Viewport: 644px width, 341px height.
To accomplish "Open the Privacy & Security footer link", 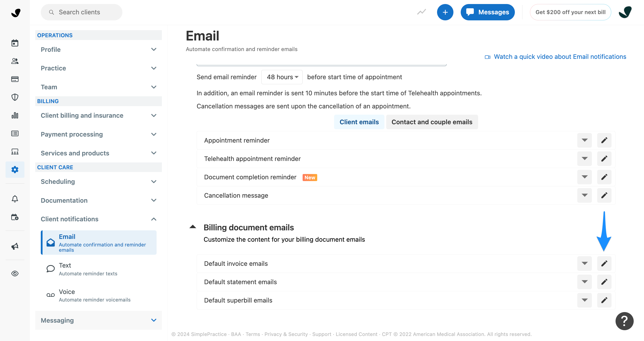I will (286, 334).
